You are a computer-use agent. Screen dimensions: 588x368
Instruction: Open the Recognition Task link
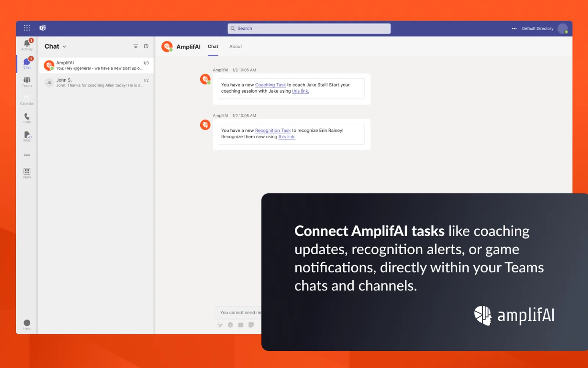click(x=273, y=130)
